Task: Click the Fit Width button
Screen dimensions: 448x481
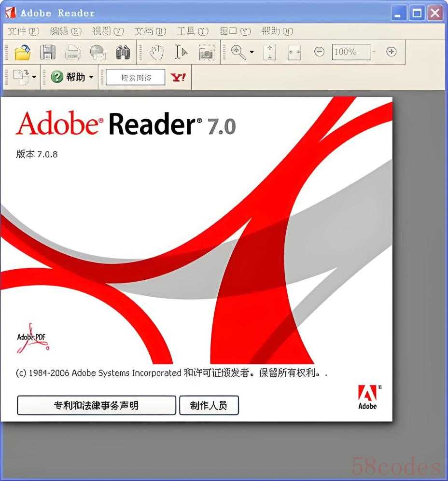Action: [x=294, y=52]
